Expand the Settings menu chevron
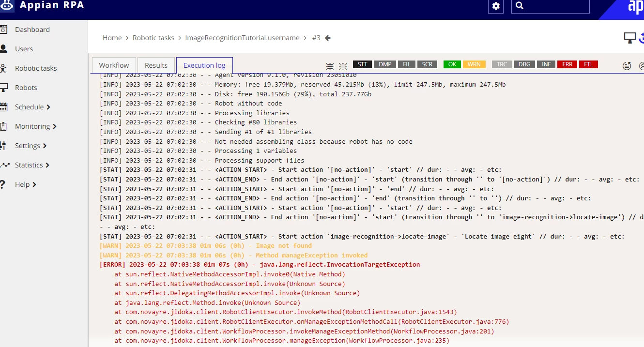This screenshot has height=347, width=644. [x=45, y=146]
